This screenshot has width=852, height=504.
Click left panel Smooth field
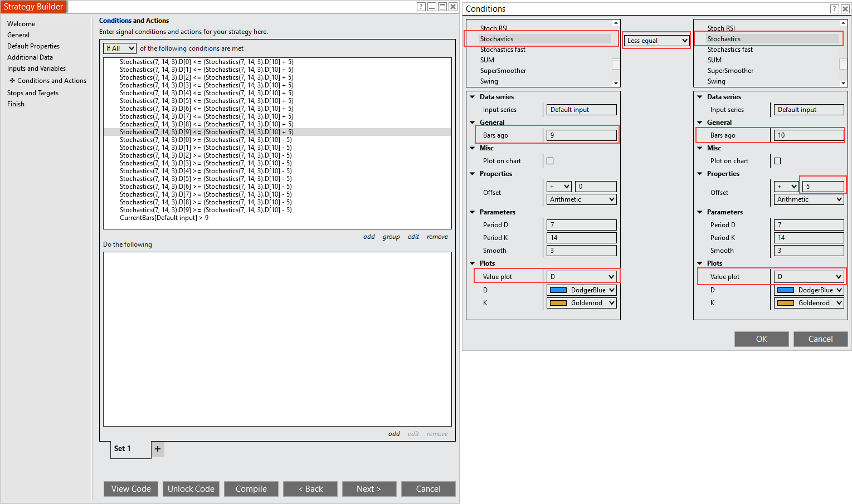pos(582,251)
